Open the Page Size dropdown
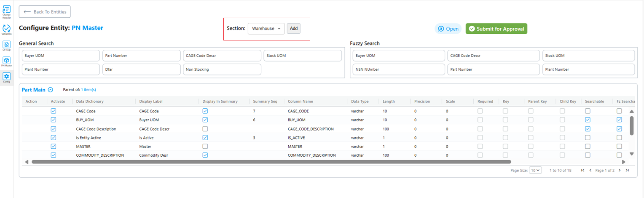The image size is (644, 198). point(535,170)
